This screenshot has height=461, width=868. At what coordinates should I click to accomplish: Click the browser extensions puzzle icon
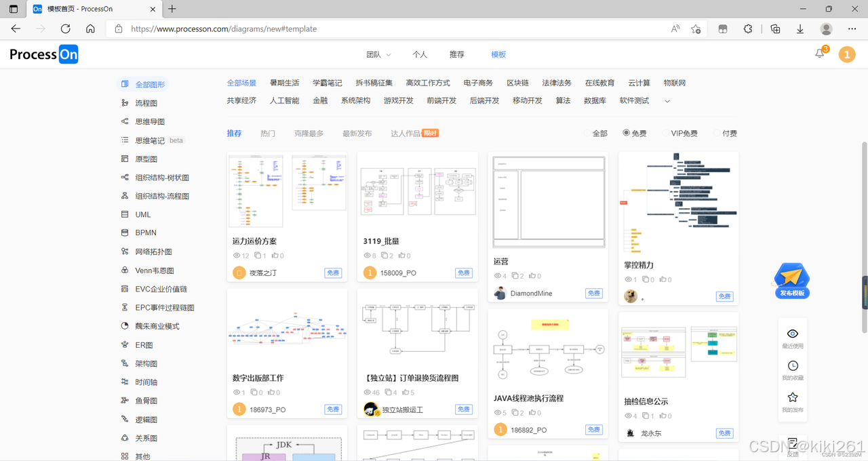click(748, 28)
